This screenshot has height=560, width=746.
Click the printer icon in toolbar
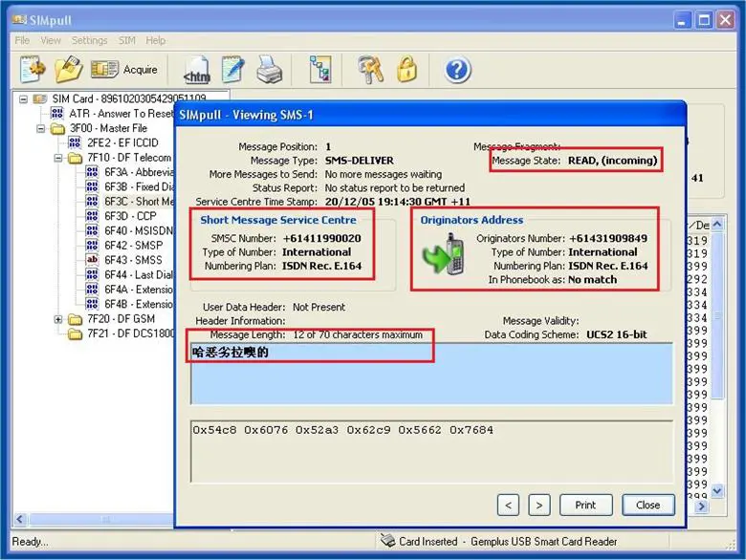pos(270,70)
